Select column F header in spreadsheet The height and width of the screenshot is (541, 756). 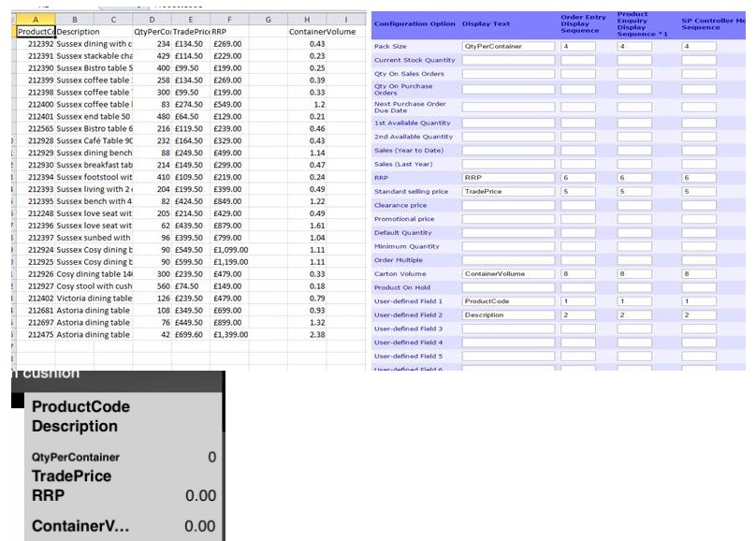[229, 20]
